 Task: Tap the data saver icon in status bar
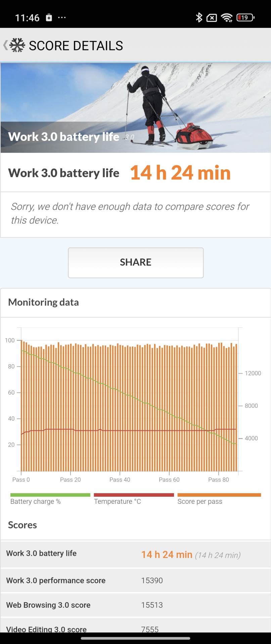coord(211,17)
